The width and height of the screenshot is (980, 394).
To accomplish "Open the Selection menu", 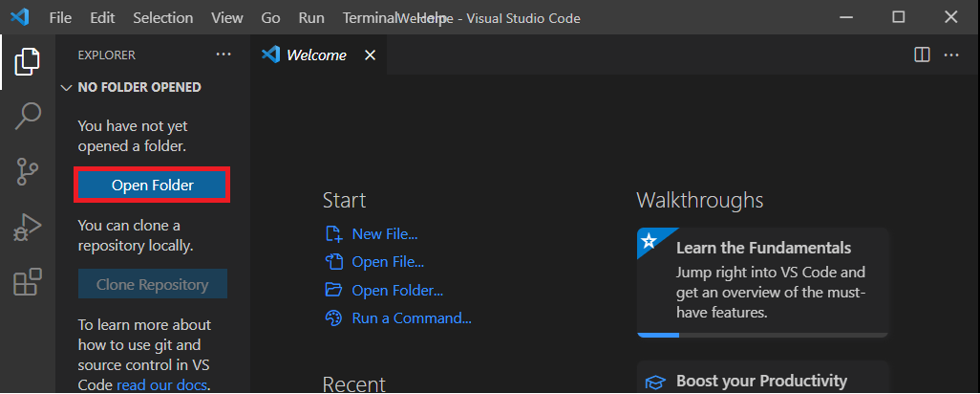I will pyautogui.click(x=162, y=17).
